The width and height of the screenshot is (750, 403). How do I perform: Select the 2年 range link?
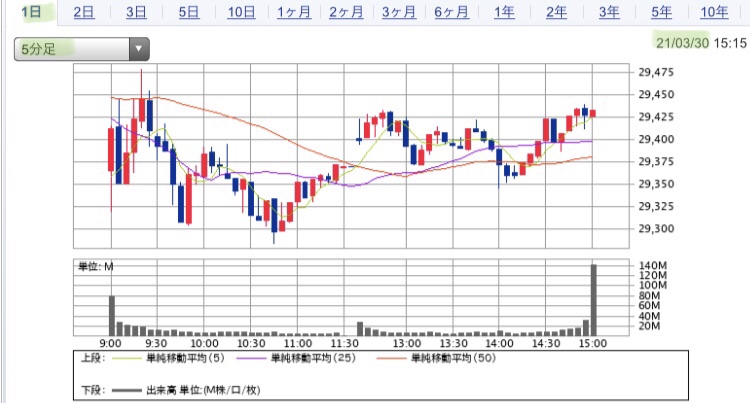point(557,12)
